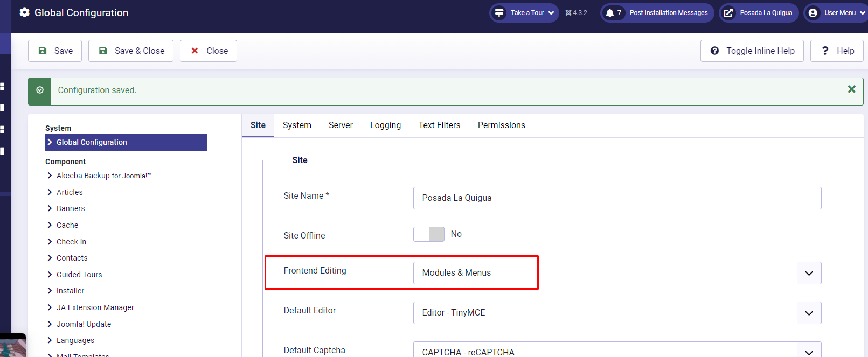Image resolution: width=868 pixels, height=357 pixels.
Task: Click the Joomla version 4.3.2 icon
Action: (x=568, y=13)
